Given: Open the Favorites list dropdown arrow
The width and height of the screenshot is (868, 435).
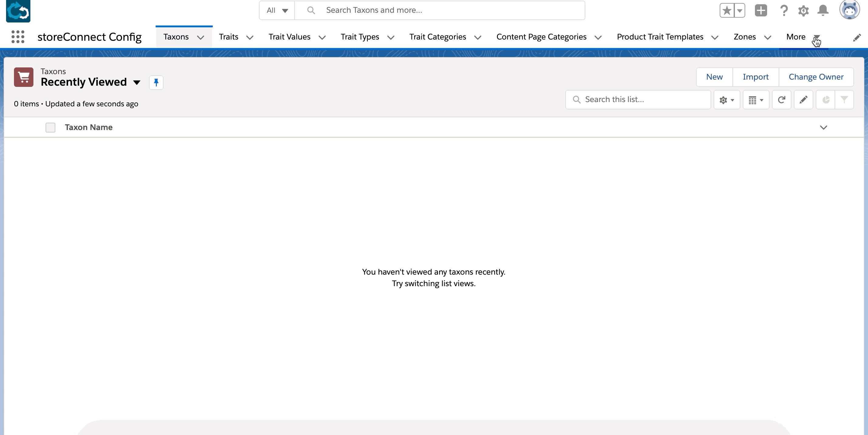Looking at the screenshot, I should click(740, 10).
